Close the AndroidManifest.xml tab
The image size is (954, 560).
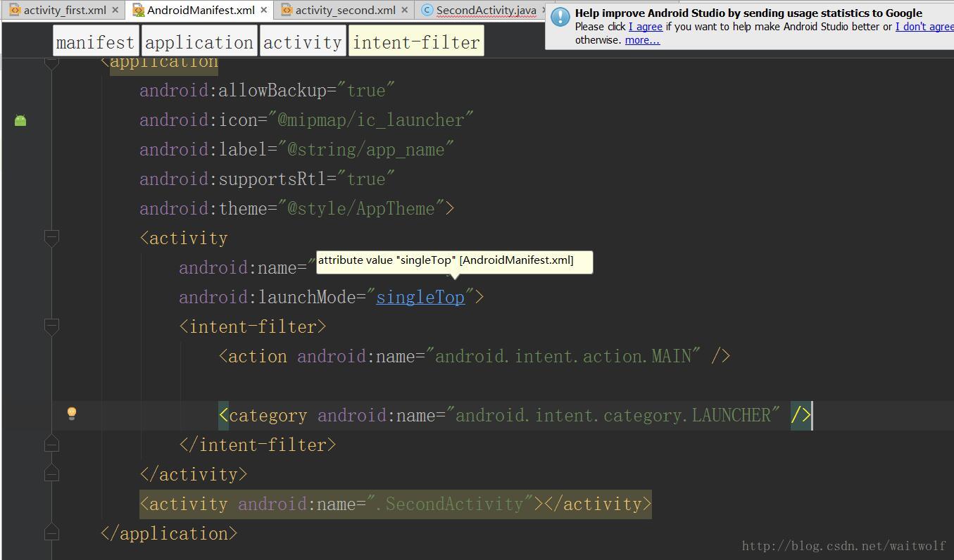coord(264,11)
